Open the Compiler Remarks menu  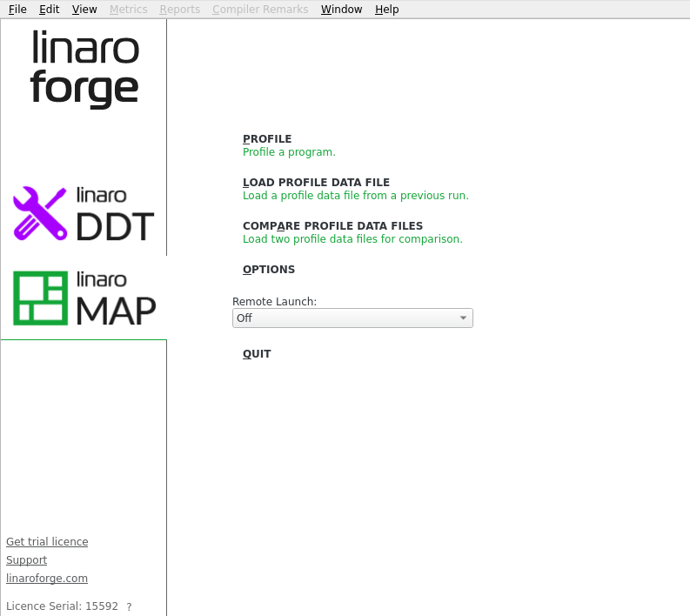coord(260,10)
